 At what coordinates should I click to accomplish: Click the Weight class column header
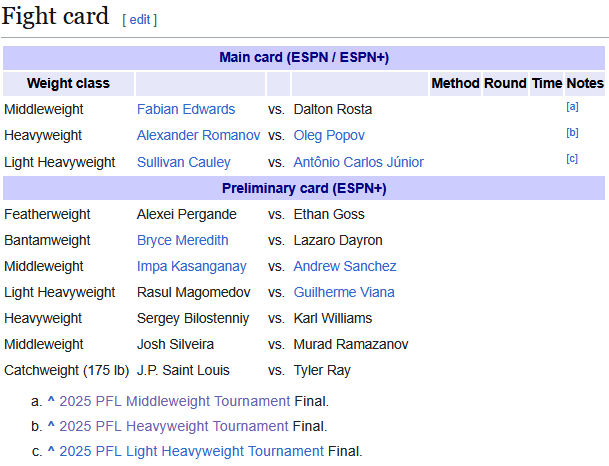pos(68,83)
